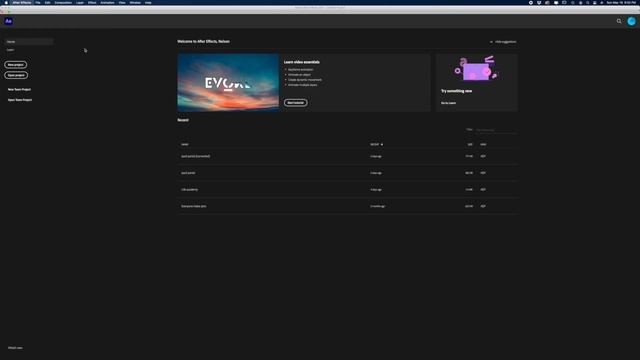Click the menu bar date and time

click(x=621, y=2)
